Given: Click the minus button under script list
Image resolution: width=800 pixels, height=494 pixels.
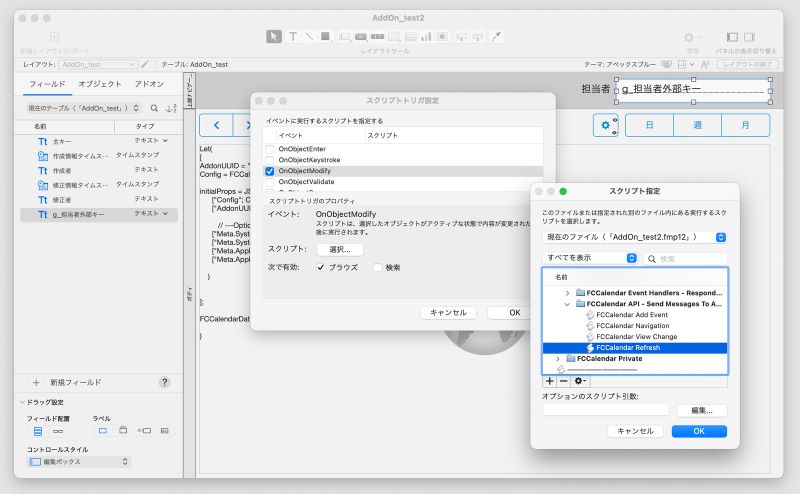Looking at the screenshot, I should click(x=563, y=381).
